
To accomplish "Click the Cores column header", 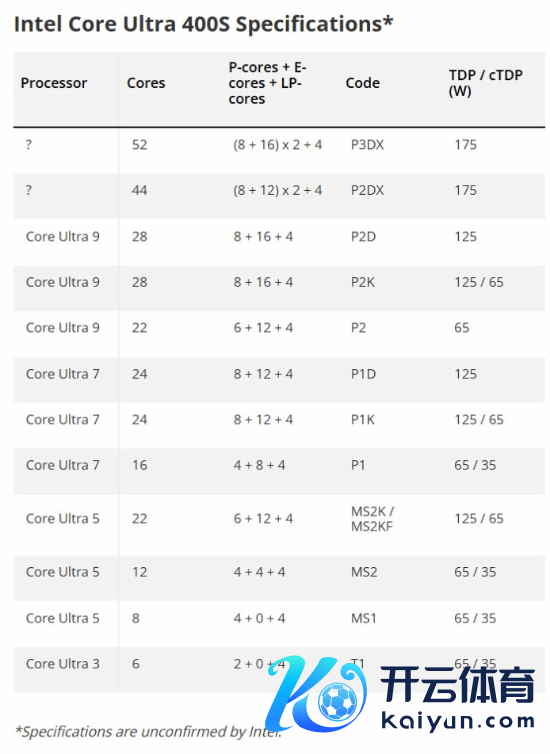I will pyautogui.click(x=146, y=83).
